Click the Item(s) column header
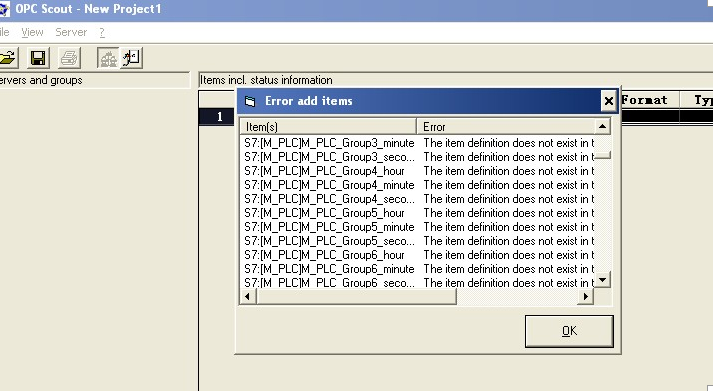713x391 pixels. [328, 126]
